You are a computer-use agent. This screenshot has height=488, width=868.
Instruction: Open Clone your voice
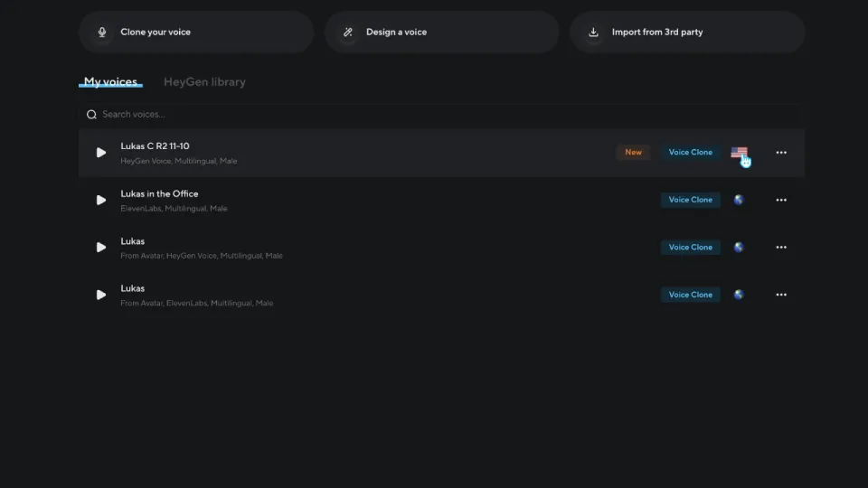click(x=196, y=33)
